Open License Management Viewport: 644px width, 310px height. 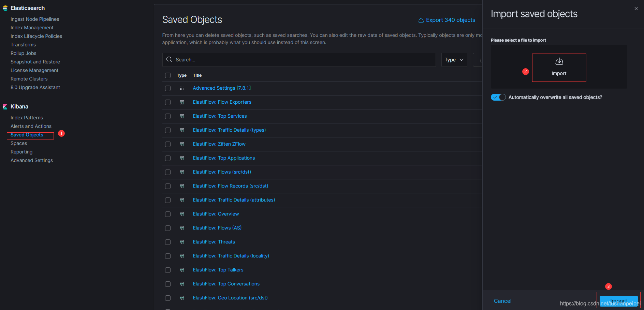(34, 70)
